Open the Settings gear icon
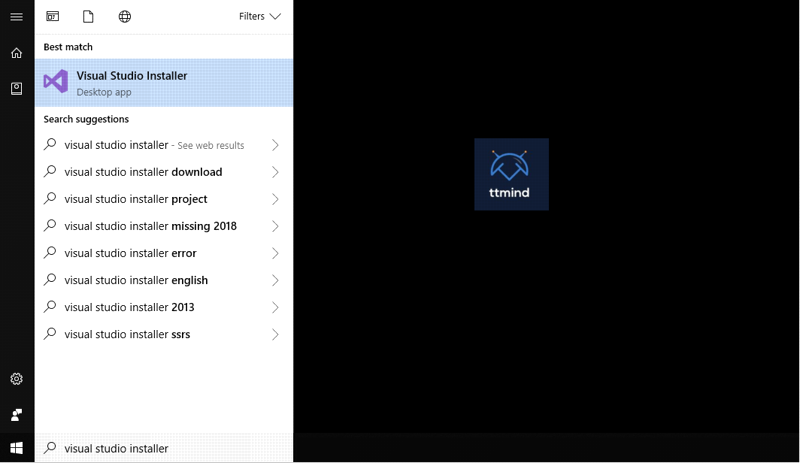This screenshot has height=463, width=800. pos(16,379)
